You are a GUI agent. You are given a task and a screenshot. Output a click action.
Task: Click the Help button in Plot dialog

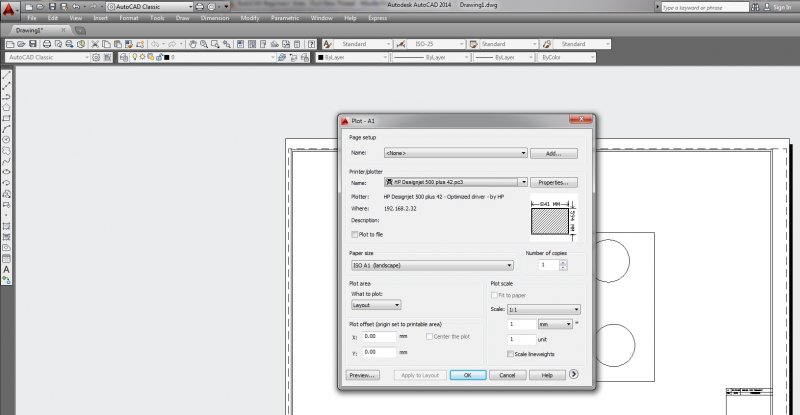click(x=547, y=375)
